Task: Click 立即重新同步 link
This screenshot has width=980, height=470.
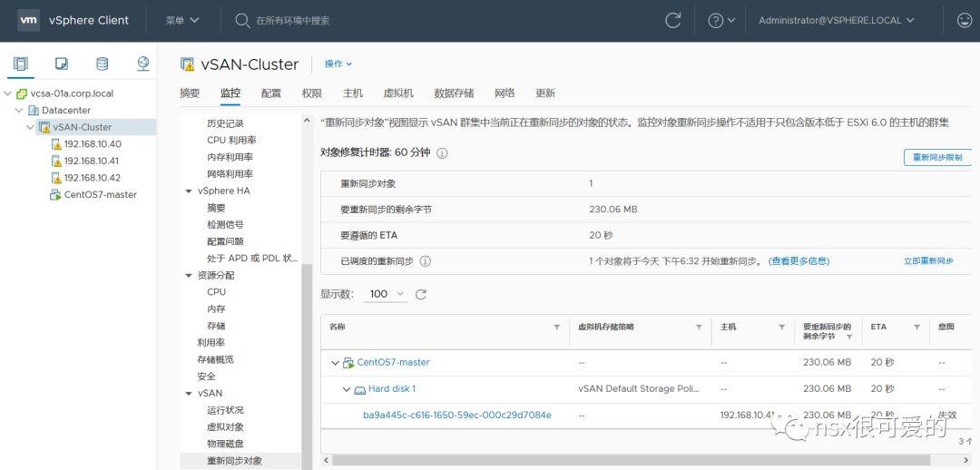Action: click(929, 261)
